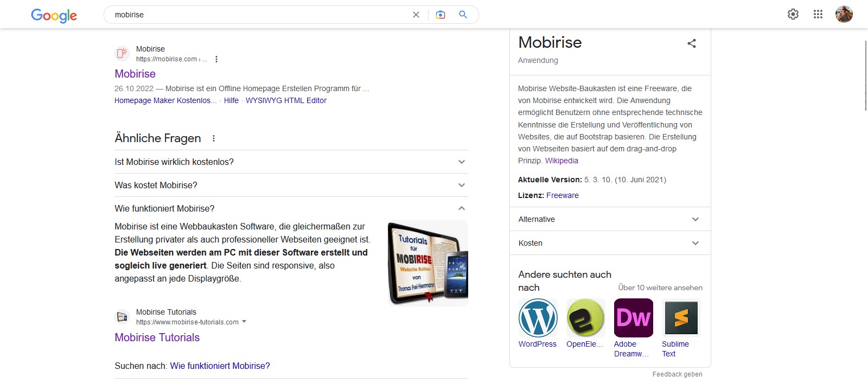The width and height of the screenshot is (868, 383).
Task: Clear the search box with the X icon
Action: 416,15
